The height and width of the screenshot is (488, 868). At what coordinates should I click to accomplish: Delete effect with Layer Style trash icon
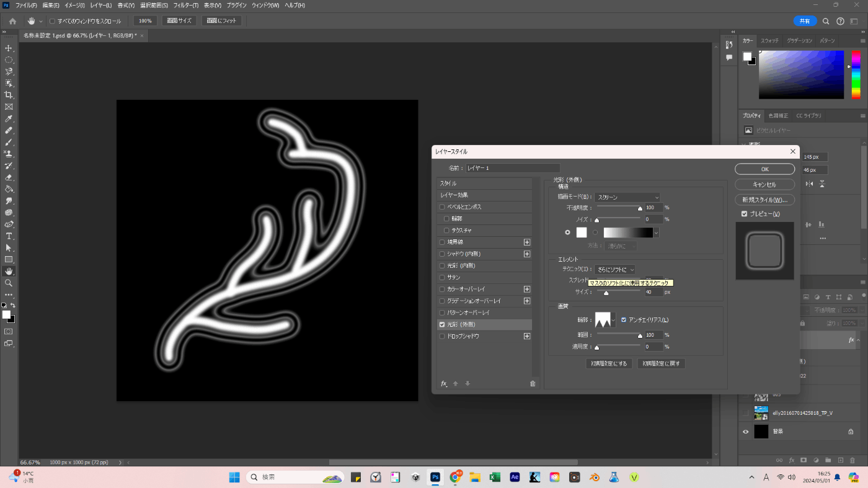pos(533,384)
